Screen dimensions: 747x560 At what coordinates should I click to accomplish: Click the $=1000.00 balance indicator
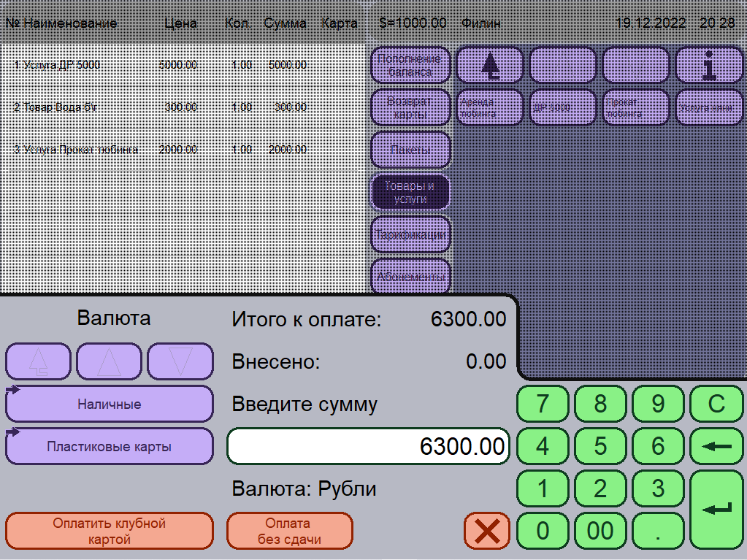(x=413, y=23)
